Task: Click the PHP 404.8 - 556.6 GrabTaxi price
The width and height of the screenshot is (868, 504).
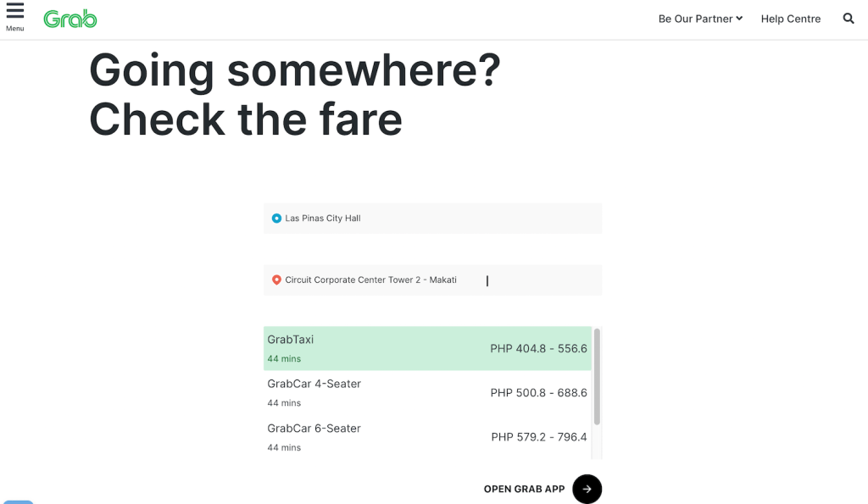Action: pyautogui.click(x=539, y=348)
